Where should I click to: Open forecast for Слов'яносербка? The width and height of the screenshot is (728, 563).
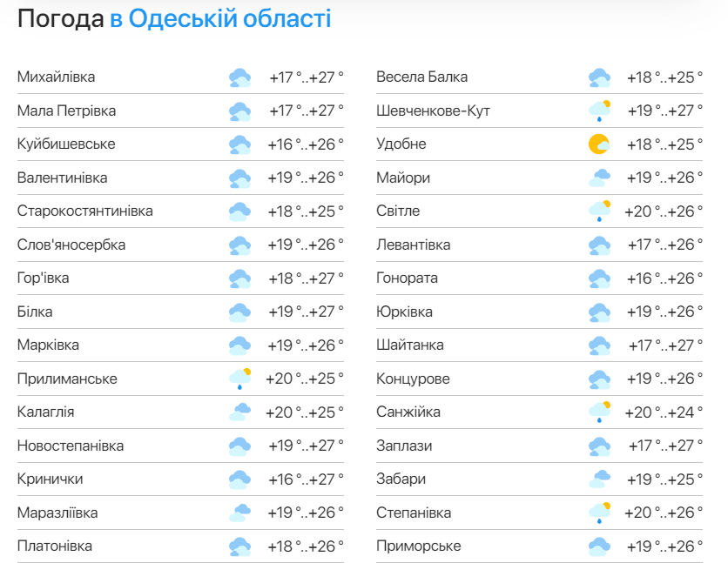pos(71,245)
